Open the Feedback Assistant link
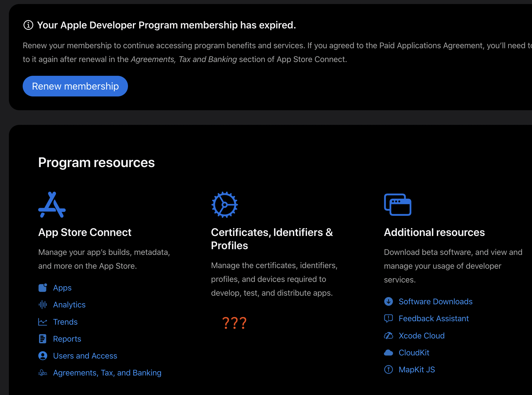Image resolution: width=532 pixels, height=395 pixels. (x=434, y=318)
